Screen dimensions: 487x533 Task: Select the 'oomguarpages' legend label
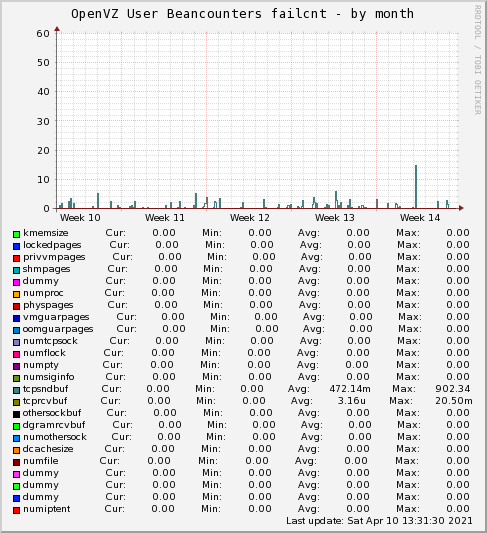[x=58, y=329]
